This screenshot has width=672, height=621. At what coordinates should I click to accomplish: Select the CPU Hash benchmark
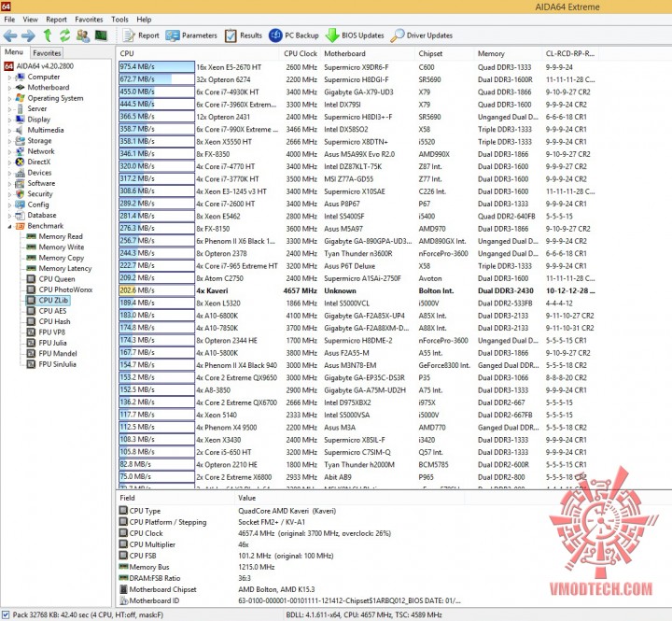(x=49, y=321)
